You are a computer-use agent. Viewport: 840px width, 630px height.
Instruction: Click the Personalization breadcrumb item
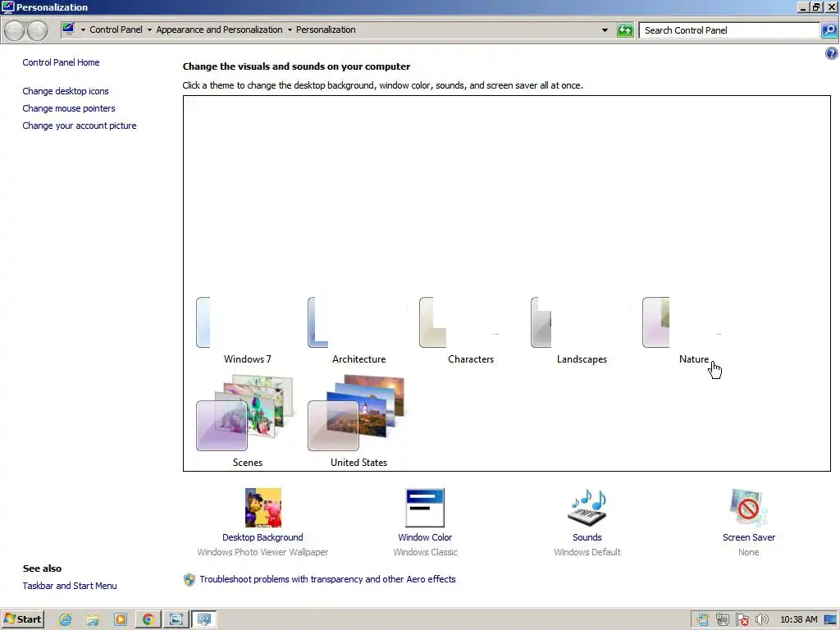(x=326, y=30)
